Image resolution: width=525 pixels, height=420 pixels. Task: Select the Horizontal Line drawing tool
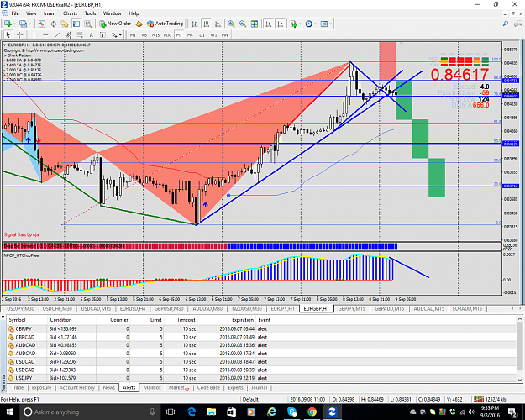[45, 34]
